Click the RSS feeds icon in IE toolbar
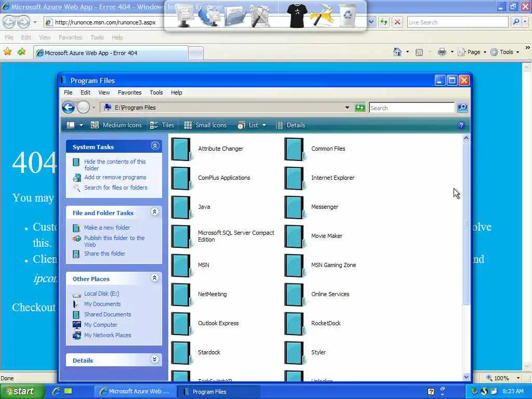This screenshot has height=399, width=532. pyautogui.click(x=419, y=52)
